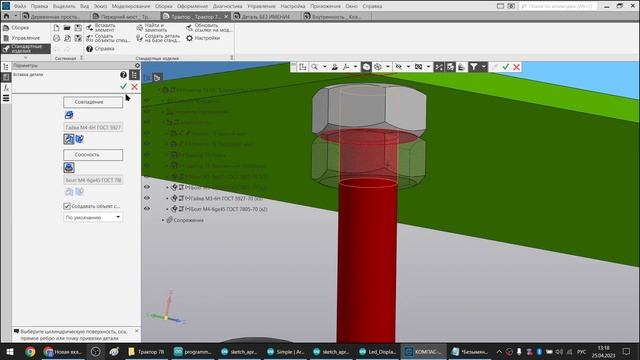Toggle the Создавать объект с... checkbox
This screenshot has width=640, height=360.
(x=67, y=206)
